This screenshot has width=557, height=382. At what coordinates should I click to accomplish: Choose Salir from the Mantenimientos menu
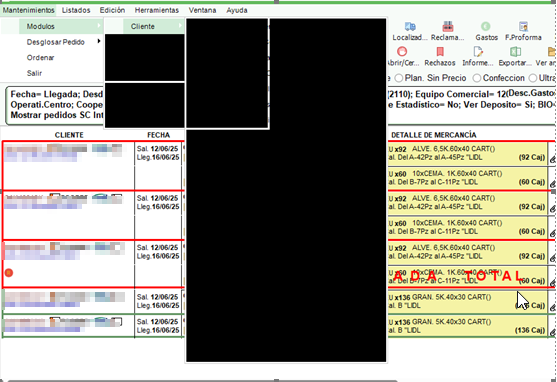pos(34,73)
